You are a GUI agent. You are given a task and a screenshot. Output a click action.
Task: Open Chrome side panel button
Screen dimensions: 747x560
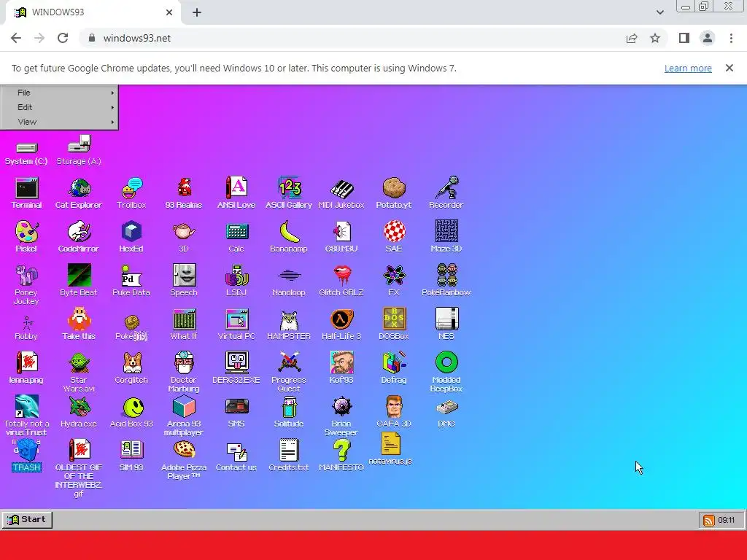[x=684, y=38]
